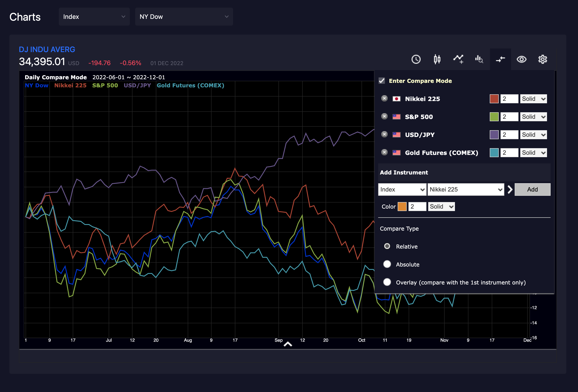This screenshot has width=578, height=392.
Task: Open new instrument Solid style dropdown
Action: pos(441,207)
